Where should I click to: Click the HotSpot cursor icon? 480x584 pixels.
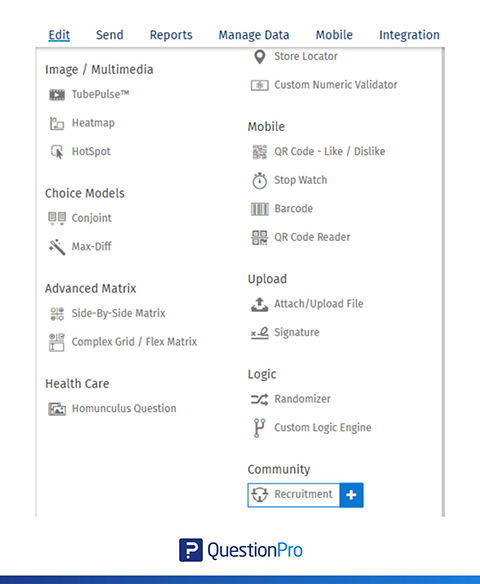click(57, 152)
